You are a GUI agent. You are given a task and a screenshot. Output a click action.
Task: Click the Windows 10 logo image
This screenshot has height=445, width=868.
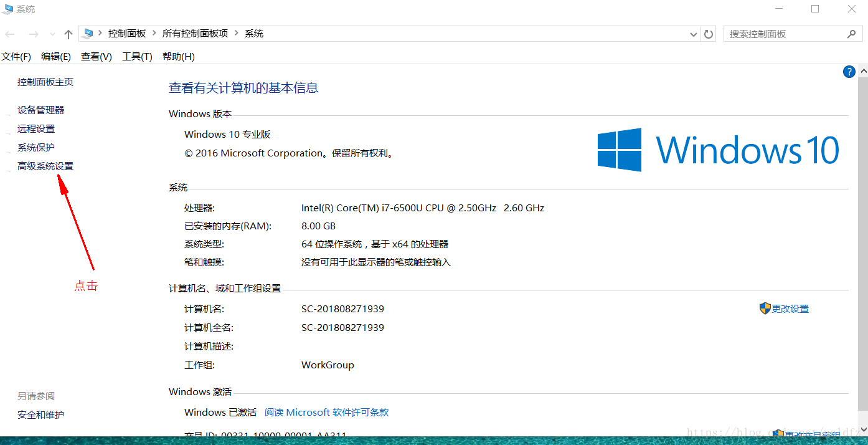[718, 150]
